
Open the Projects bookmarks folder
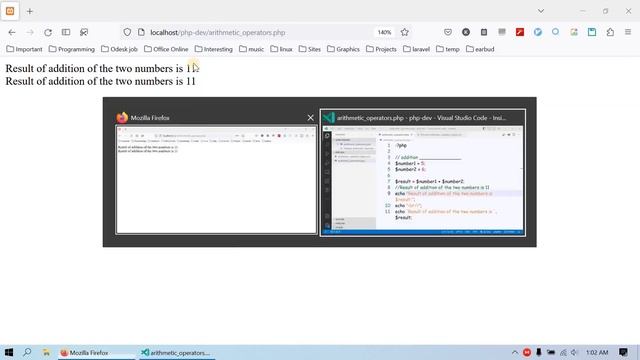click(381, 49)
